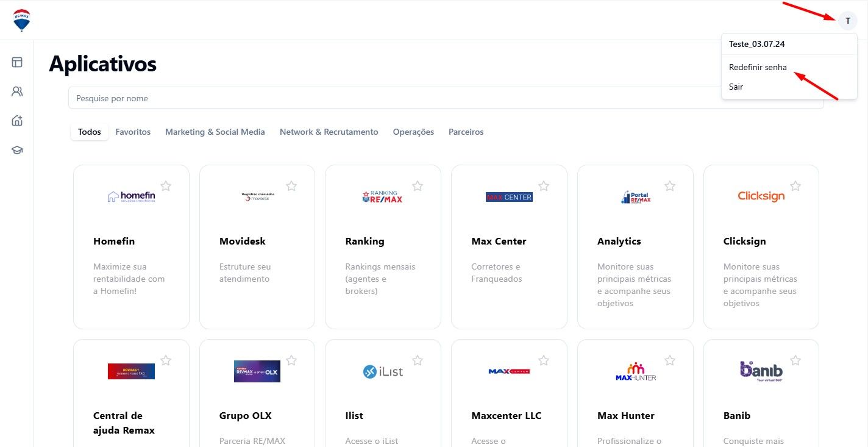Open the Ranking app title

[x=365, y=241]
